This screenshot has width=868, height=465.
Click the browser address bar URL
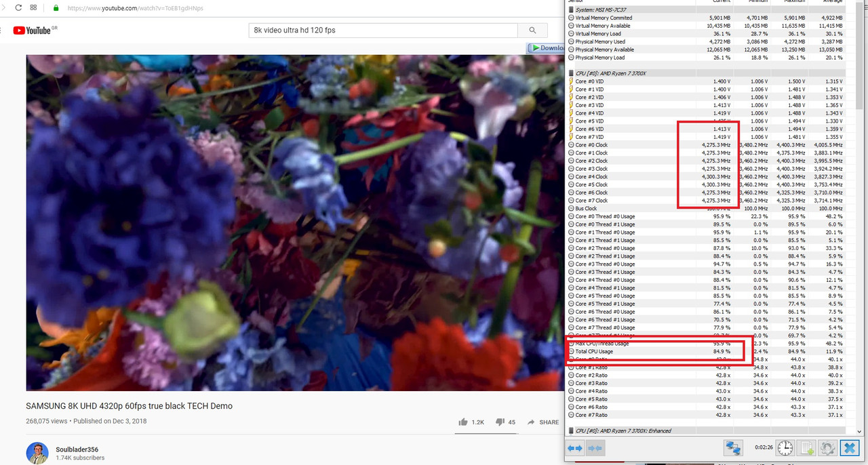coord(134,8)
